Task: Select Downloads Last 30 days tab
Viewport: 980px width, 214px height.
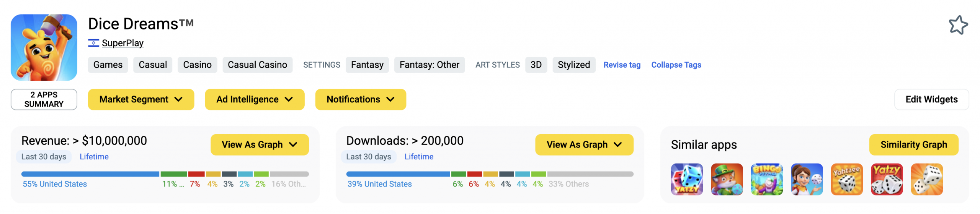Action: [x=368, y=157]
